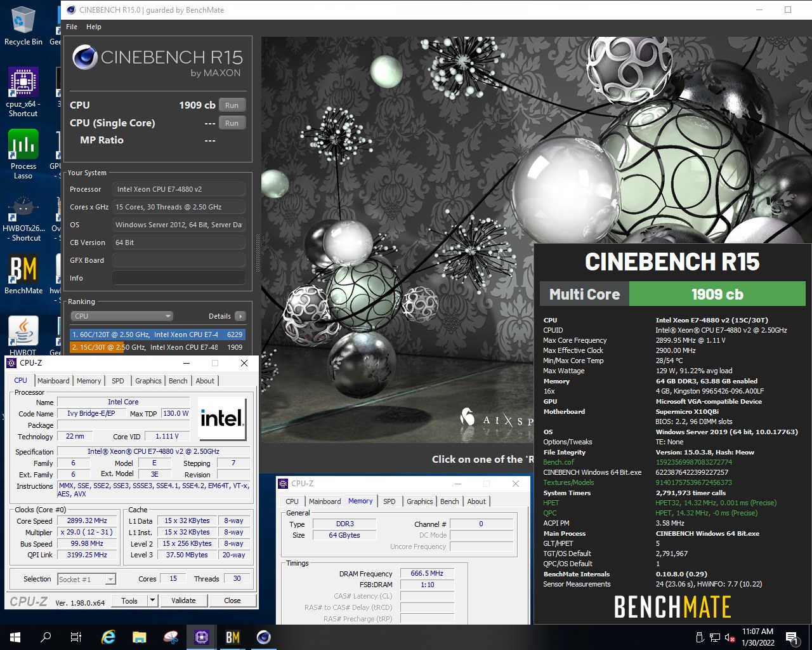Open the Help menu in Cinebench

pyautogui.click(x=94, y=27)
